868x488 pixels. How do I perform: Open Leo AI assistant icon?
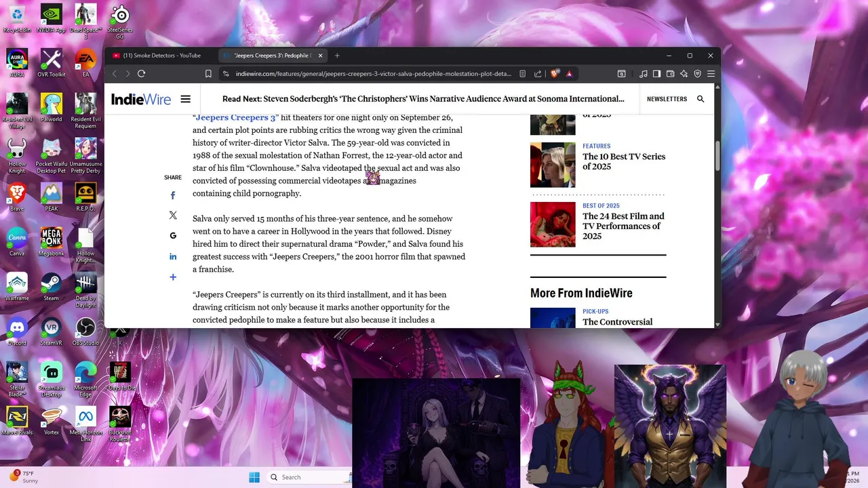(x=684, y=74)
